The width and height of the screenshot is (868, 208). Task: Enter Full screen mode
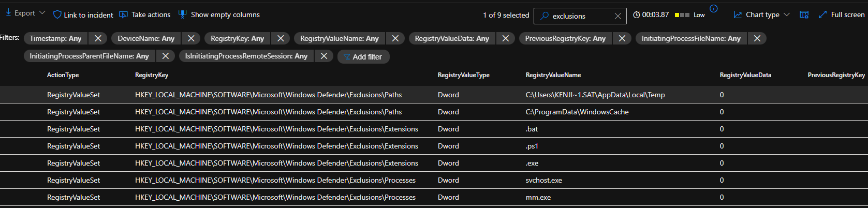(842, 15)
